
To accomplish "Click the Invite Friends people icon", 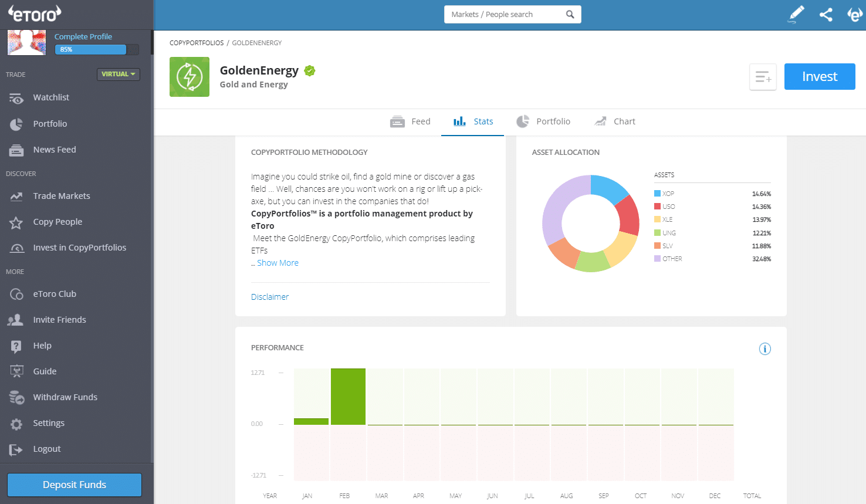I will click(x=16, y=320).
